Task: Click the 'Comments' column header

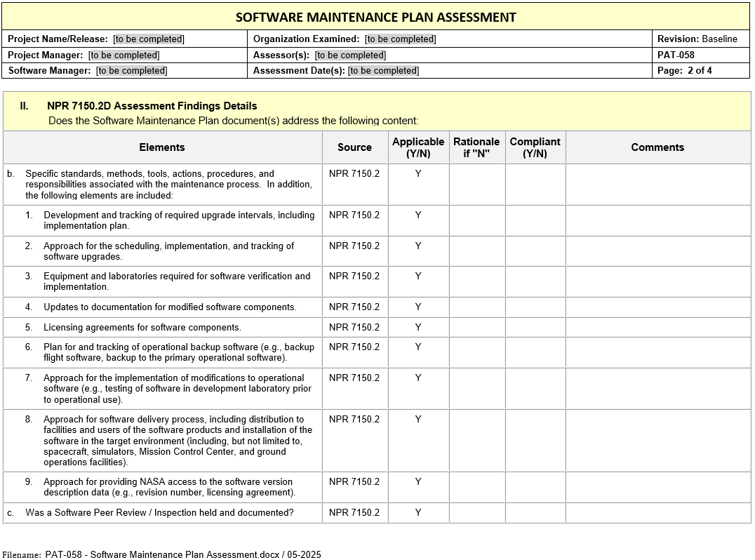Action: click(657, 147)
